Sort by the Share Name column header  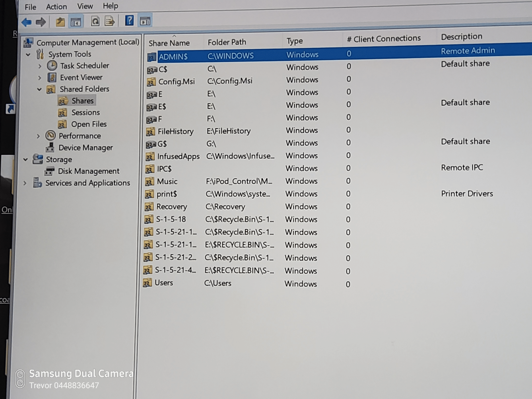(169, 43)
